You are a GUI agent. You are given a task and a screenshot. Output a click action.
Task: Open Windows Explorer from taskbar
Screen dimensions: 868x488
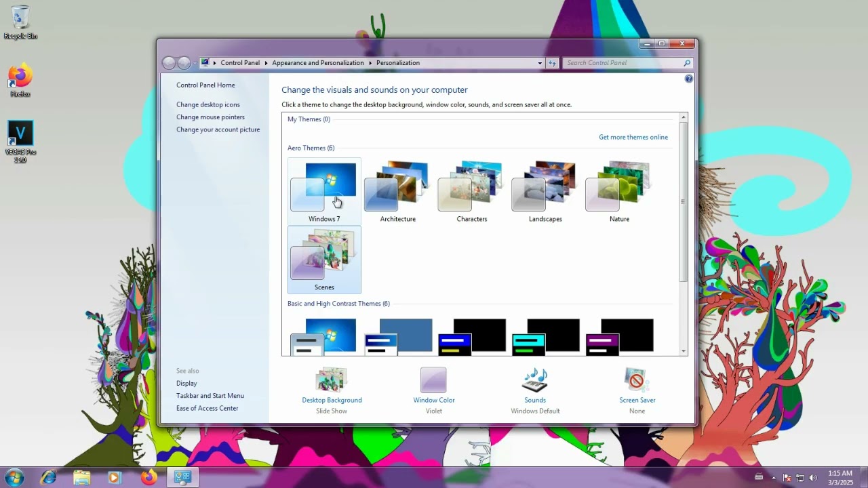(x=81, y=477)
